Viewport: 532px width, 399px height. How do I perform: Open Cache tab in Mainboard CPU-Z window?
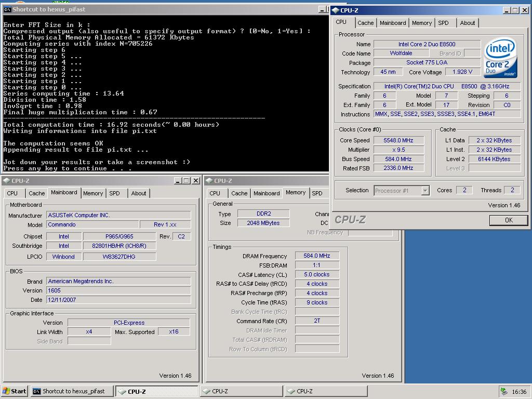pyautogui.click(x=37, y=193)
